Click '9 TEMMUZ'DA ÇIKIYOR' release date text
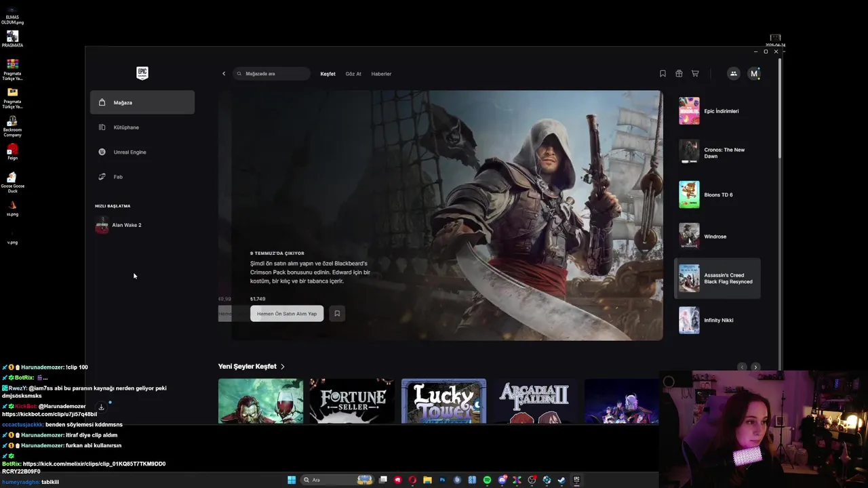The height and width of the screenshot is (488, 868). click(277, 253)
